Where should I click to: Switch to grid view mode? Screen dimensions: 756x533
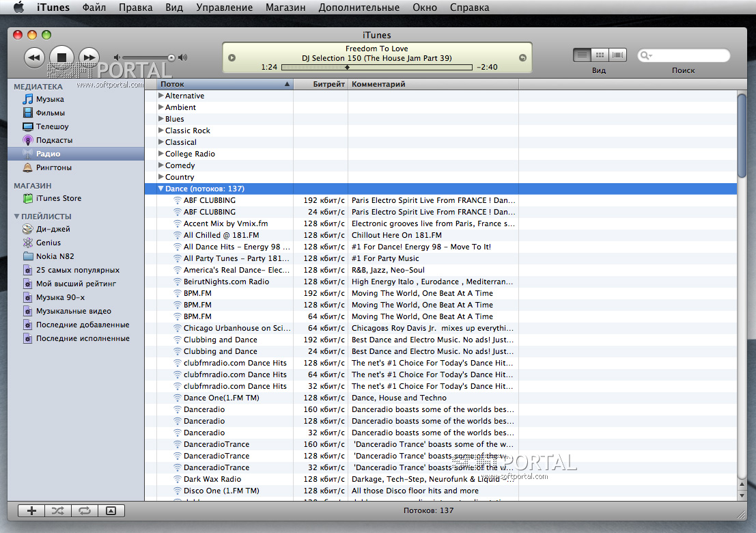point(600,55)
